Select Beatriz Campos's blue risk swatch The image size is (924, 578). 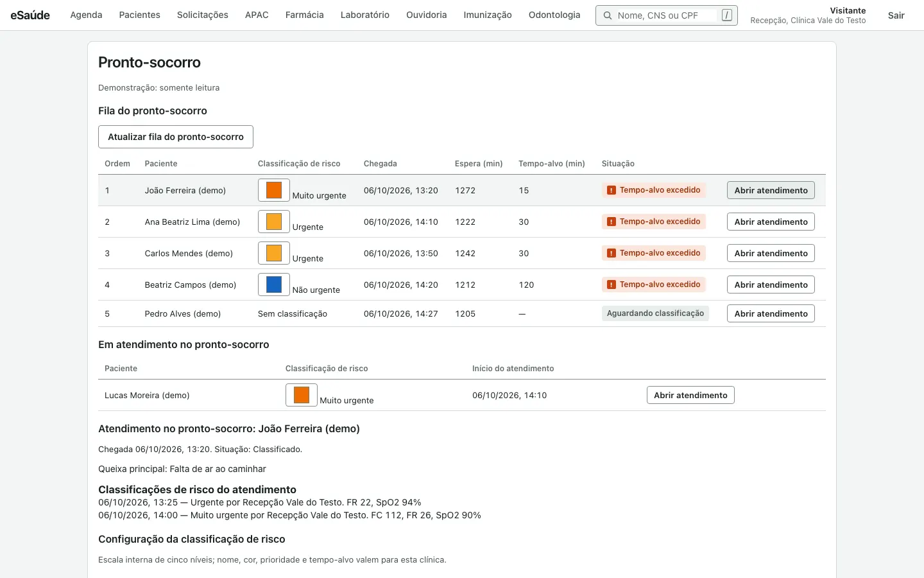click(x=274, y=285)
